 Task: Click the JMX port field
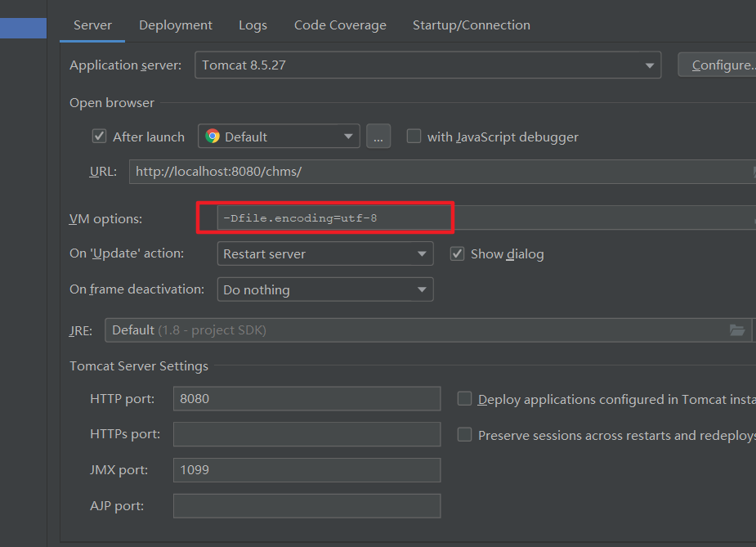click(x=307, y=470)
